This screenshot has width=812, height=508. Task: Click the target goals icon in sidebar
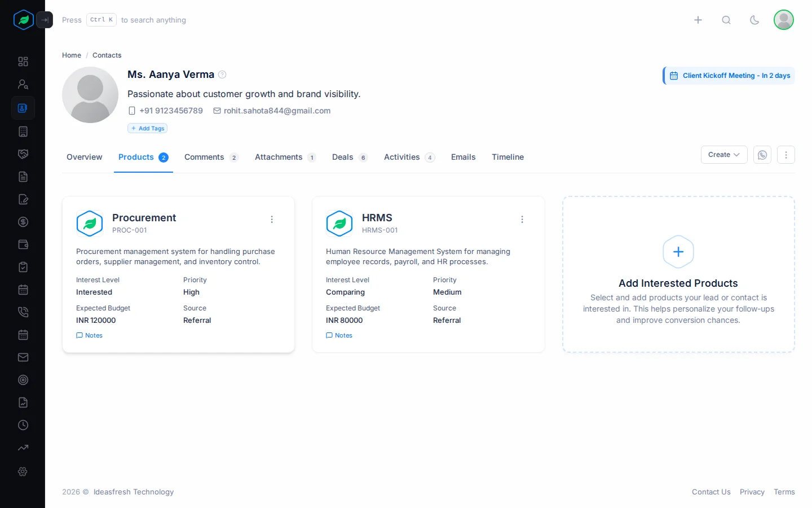tap(23, 380)
